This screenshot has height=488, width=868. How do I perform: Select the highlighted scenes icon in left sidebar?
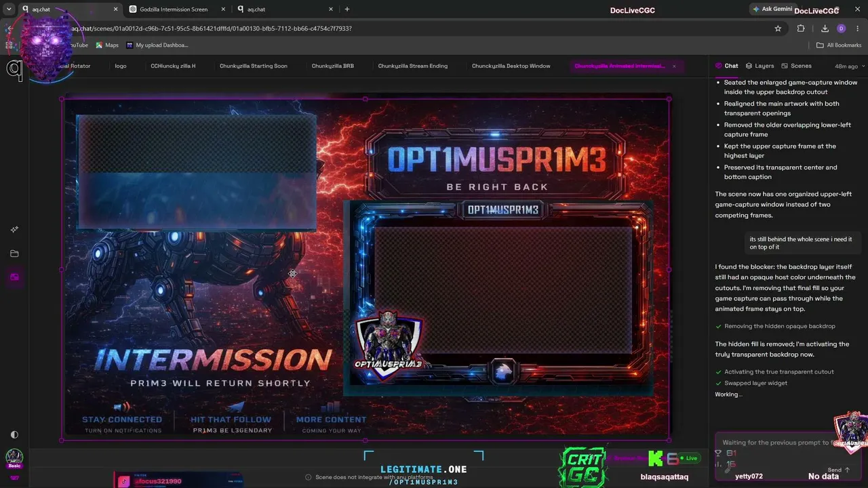(14, 277)
